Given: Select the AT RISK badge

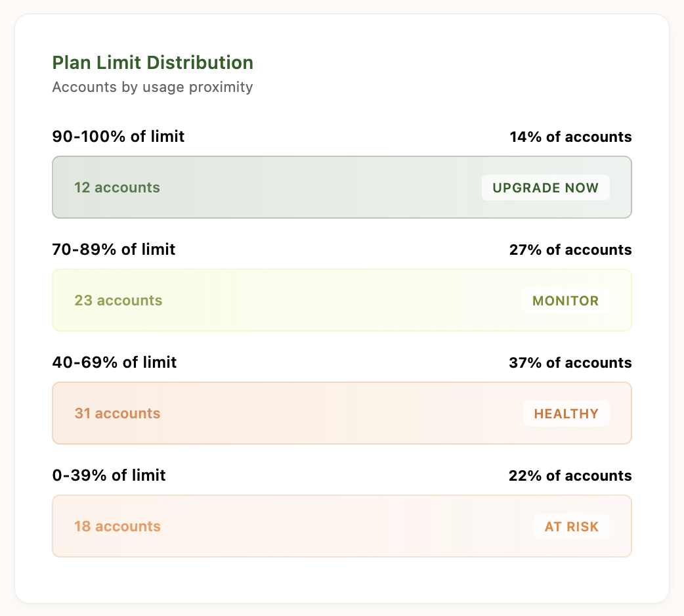Looking at the screenshot, I should [571, 527].
